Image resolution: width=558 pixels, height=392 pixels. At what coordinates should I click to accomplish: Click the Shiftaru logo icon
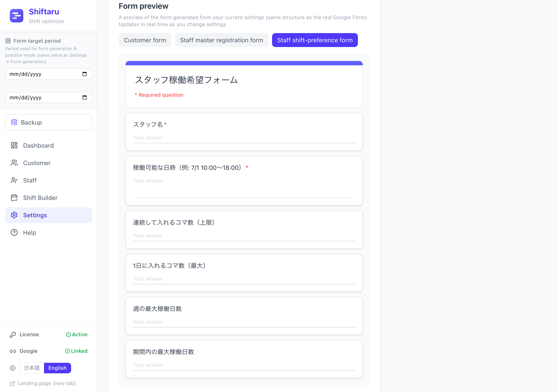pos(17,16)
